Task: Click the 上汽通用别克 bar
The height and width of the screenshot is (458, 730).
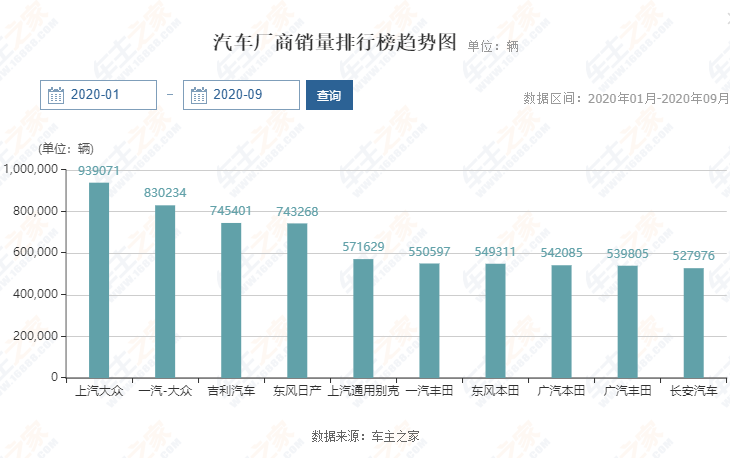Action: click(363, 318)
